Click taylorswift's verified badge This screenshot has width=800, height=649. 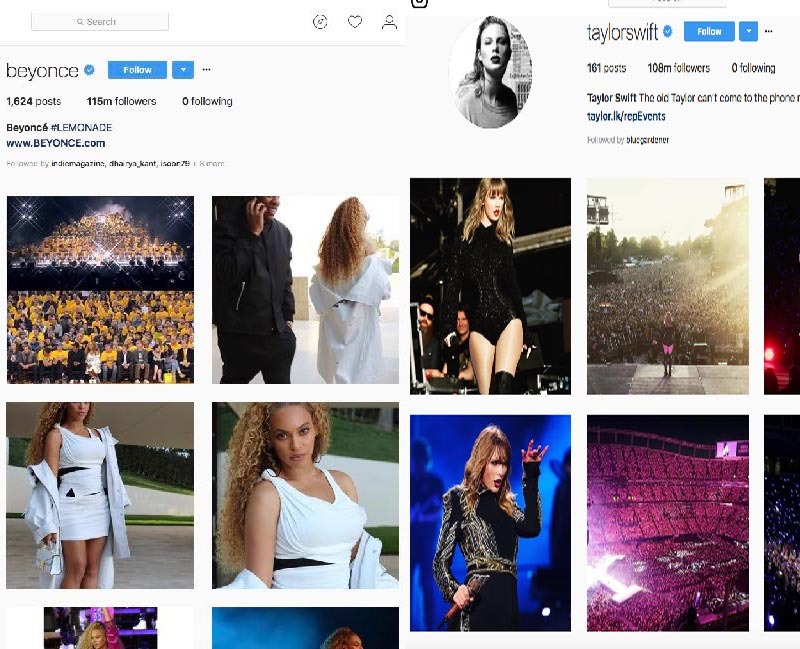coord(667,32)
